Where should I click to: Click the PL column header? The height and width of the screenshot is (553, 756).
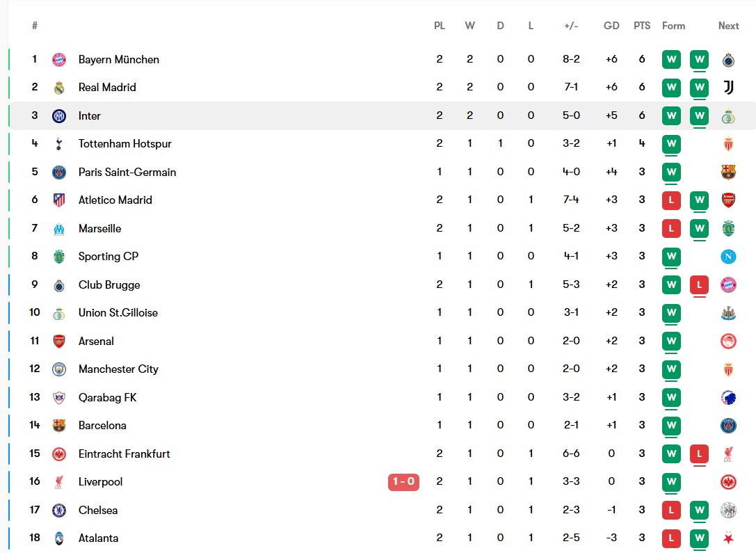[x=440, y=26]
